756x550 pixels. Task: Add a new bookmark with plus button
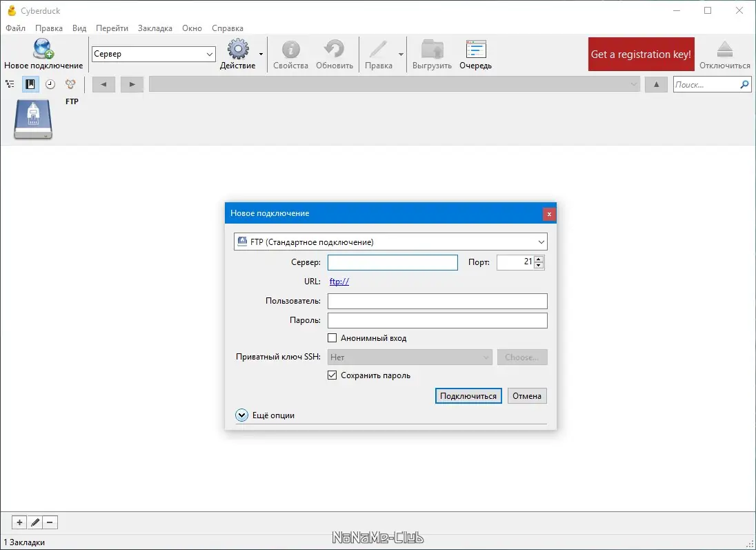(19, 522)
